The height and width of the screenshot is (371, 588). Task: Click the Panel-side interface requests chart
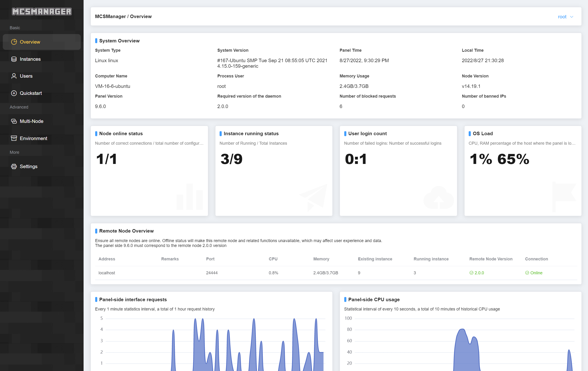tap(211, 343)
